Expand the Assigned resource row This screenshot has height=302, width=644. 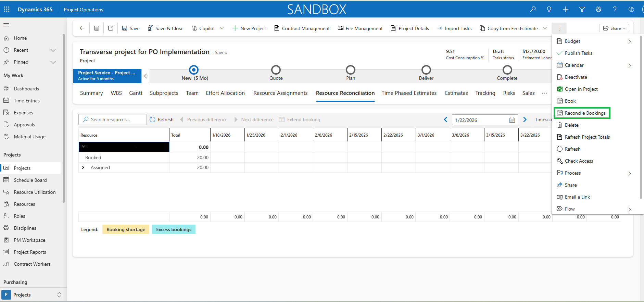click(83, 167)
